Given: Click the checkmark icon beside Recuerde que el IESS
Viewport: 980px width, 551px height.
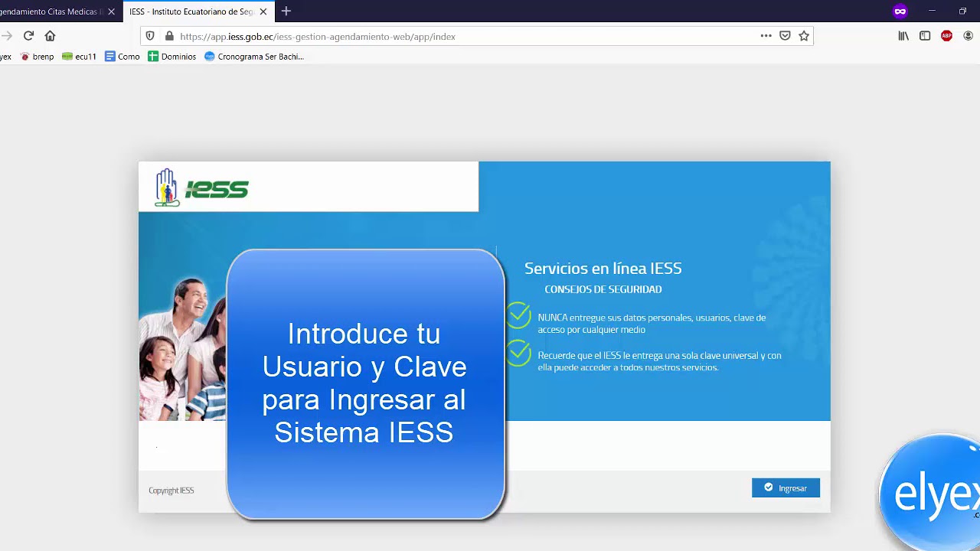Looking at the screenshot, I should coord(518,354).
